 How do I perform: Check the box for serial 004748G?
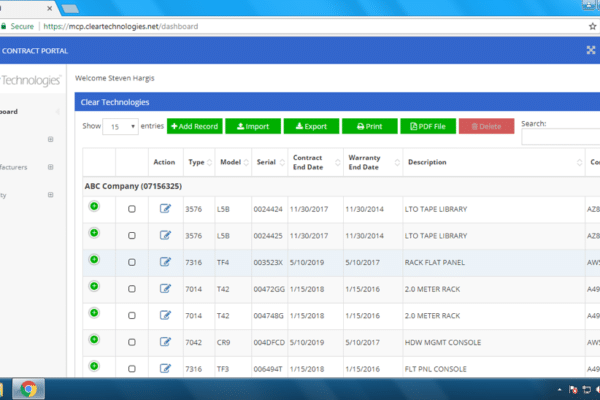132,315
